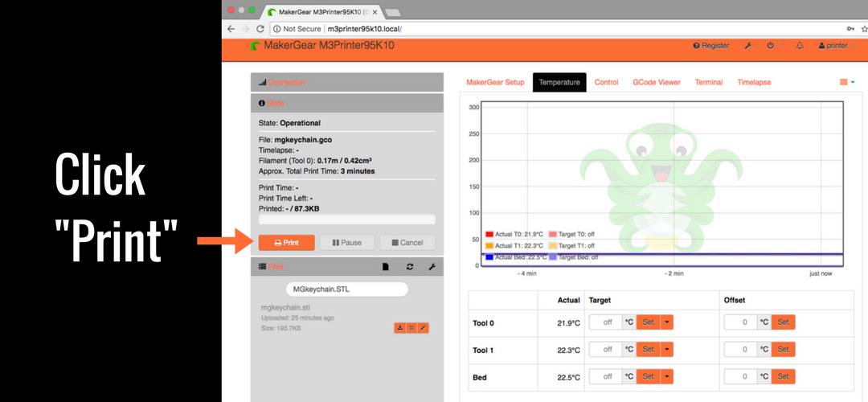Image resolution: width=868 pixels, height=402 pixels.
Task: Open settings via navbar wrench icon
Action: click(747, 46)
